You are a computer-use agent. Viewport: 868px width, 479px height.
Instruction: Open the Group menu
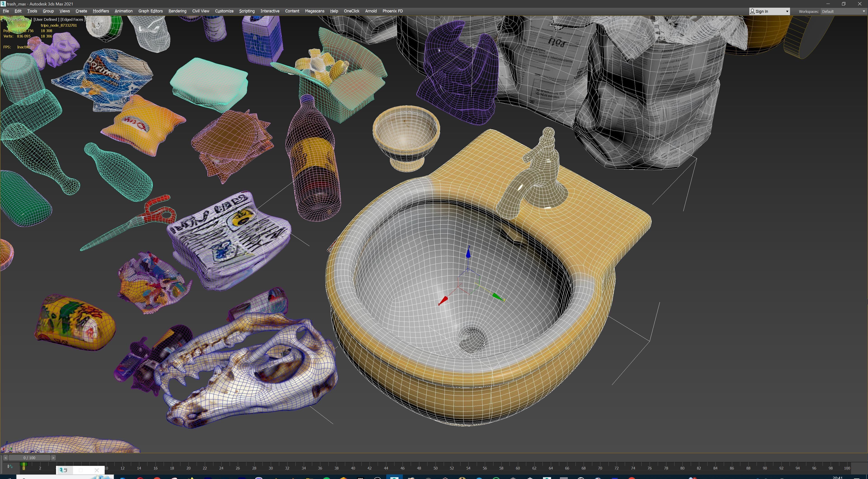click(x=48, y=11)
